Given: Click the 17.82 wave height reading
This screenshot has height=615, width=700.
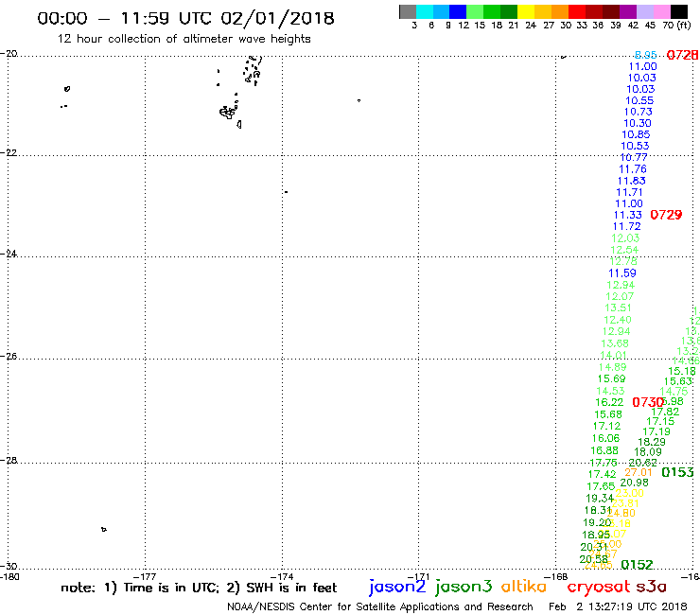Looking at the screenshot, I should click(x=665, y=412).
